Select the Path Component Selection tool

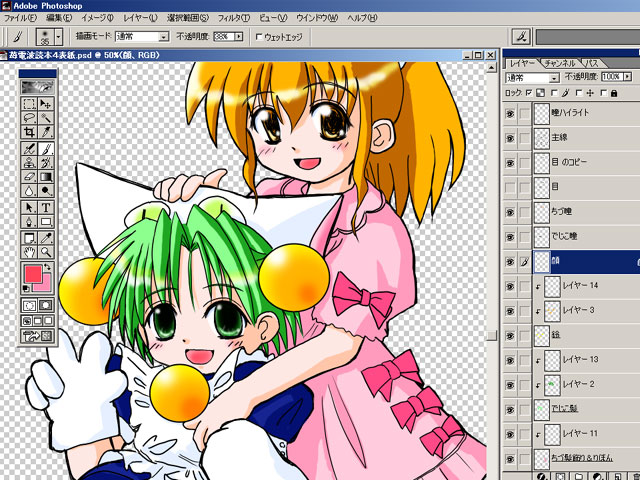pyautogui.click(x=29, y=208)
